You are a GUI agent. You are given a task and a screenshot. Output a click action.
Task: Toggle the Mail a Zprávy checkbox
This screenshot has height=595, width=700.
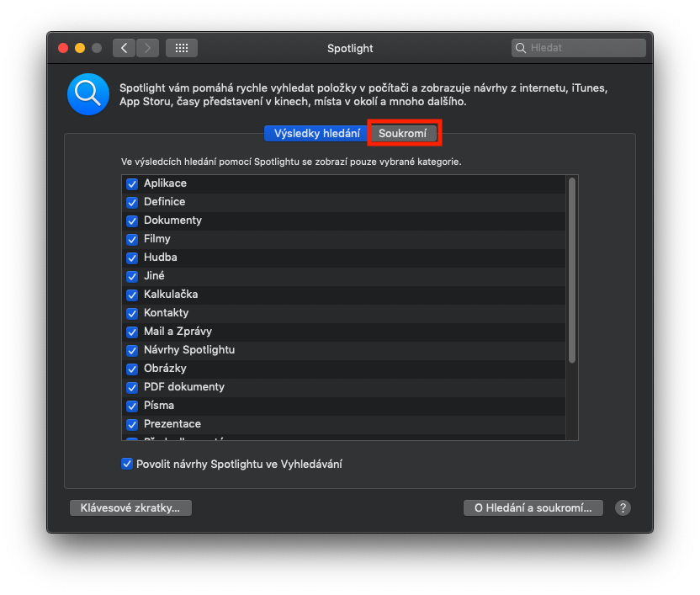point(132,332)
